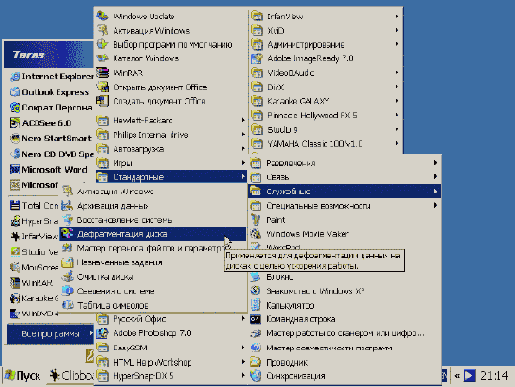The height and width of the screenshot is (387, 515).
Task: Launch Paint from accessories menu
Action: [345, 220]
